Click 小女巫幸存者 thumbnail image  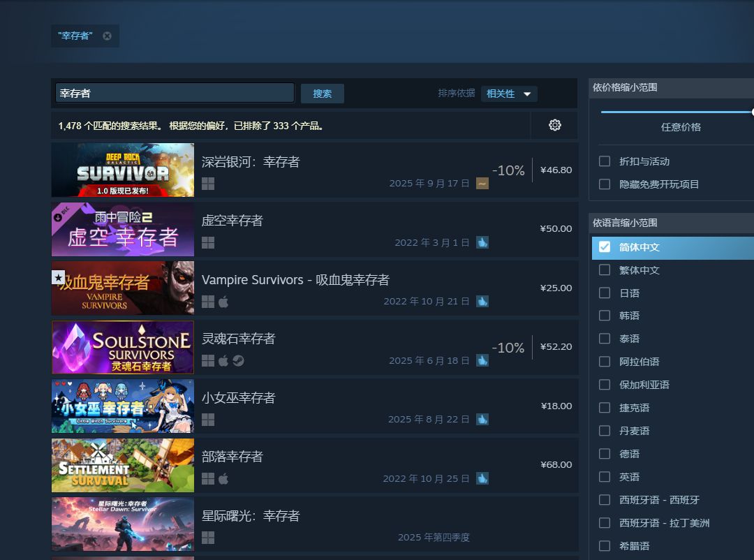click(123, 406)
